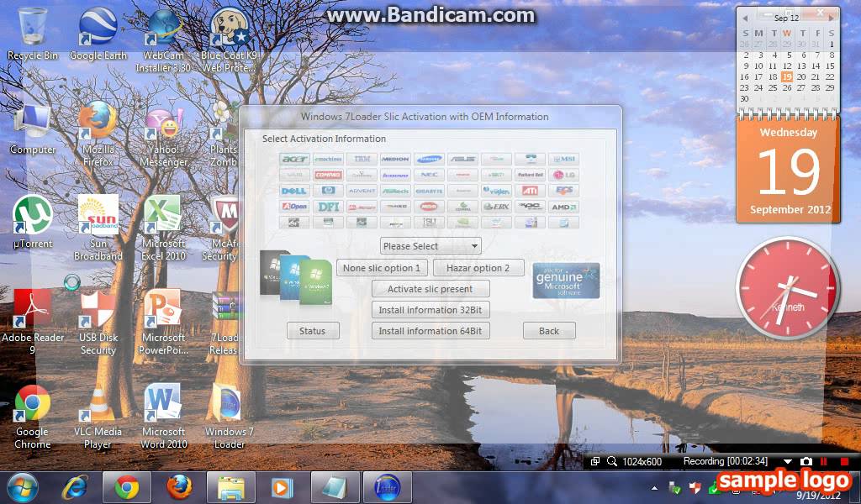Open Windows Explorer from taskbar

[x=231, y=487]
